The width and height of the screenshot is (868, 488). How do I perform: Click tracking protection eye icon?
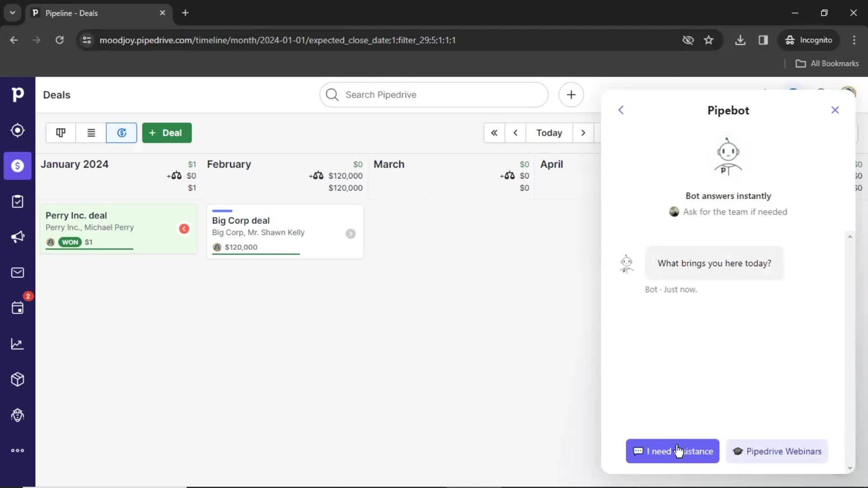point(688,40)
